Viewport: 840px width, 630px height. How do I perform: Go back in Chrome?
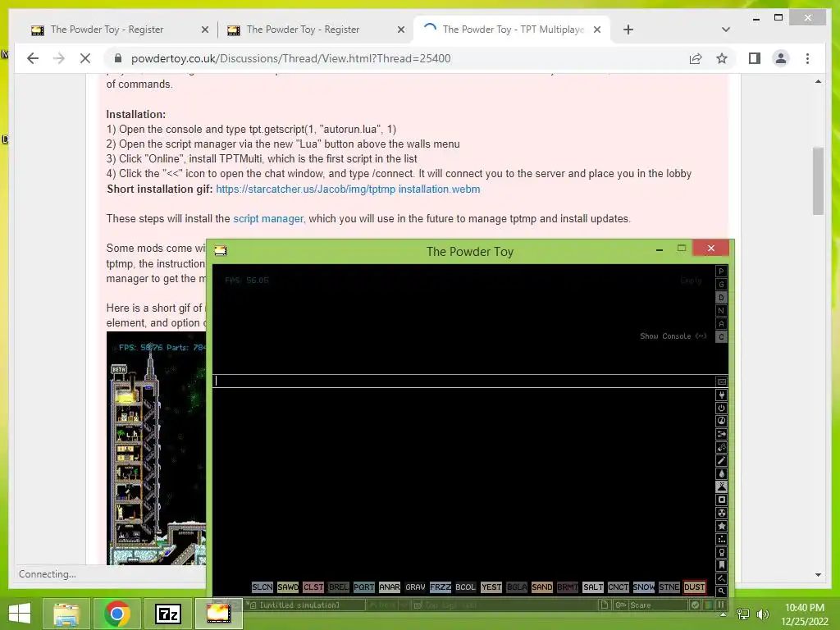[33, 58]
